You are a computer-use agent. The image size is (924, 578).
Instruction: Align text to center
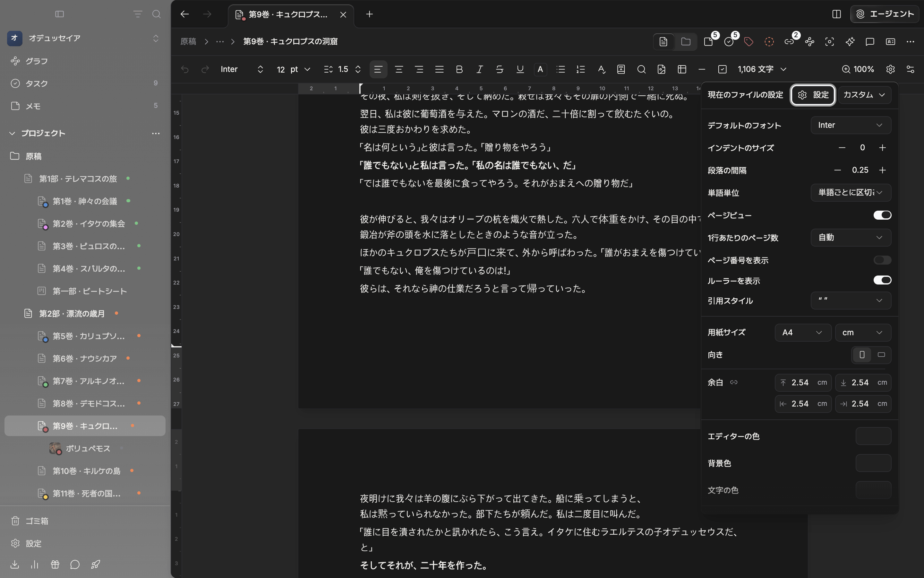(398, 69)
